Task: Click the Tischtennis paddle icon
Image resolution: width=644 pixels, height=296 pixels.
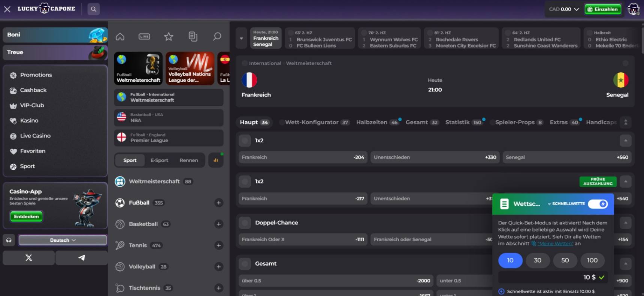Action: (x=120, y=288)
